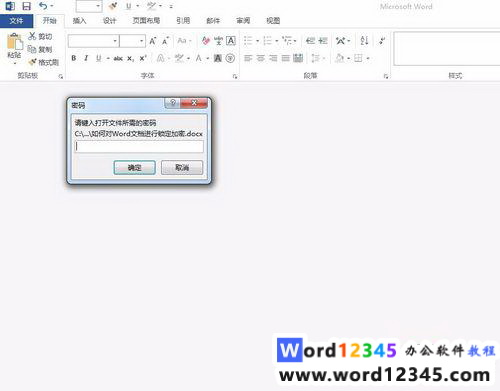Click the justify alignment icon
Screen dimensions: 500x391
click(x=286, y=58)
